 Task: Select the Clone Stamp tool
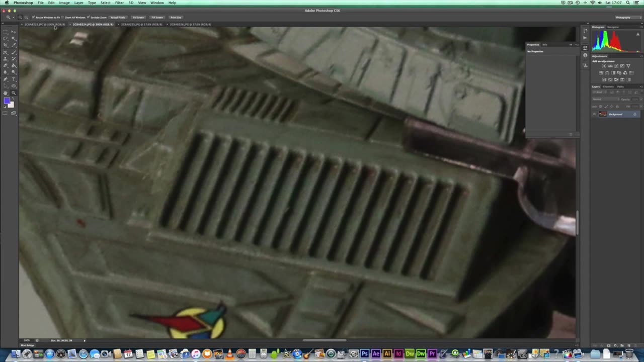point(5,59)
